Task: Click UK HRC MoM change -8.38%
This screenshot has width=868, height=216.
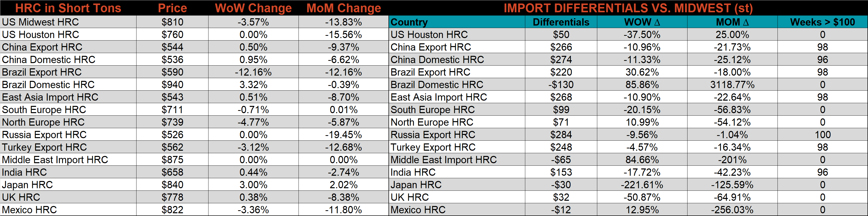Action: 344,197
